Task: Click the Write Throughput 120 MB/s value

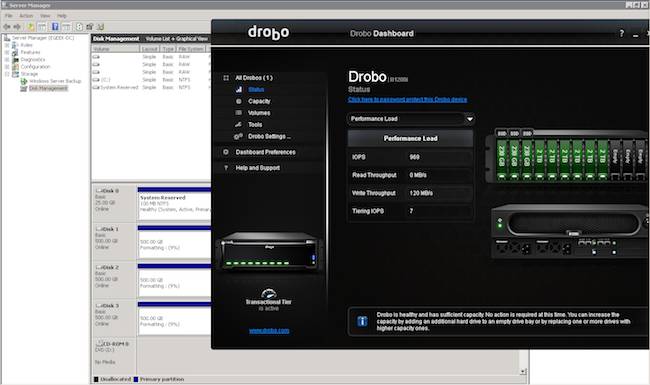Action: point(421,193)
